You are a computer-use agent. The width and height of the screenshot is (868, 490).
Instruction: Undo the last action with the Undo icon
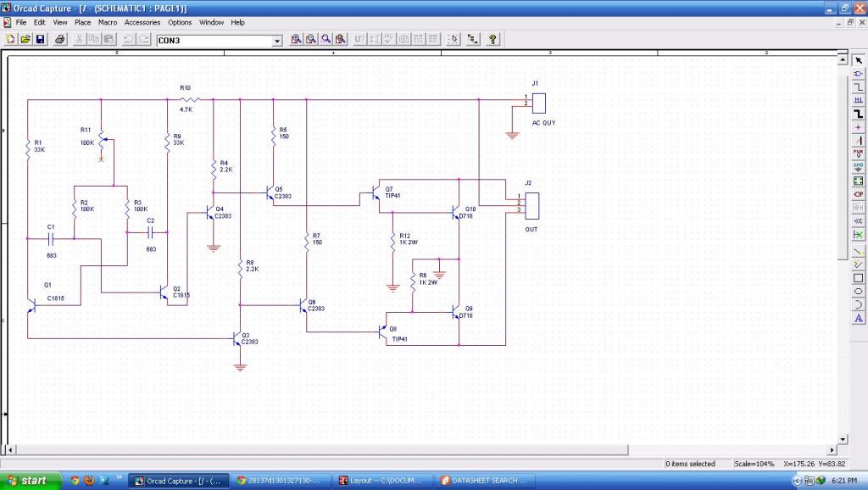pyautogui.click(x=129, y=39)
